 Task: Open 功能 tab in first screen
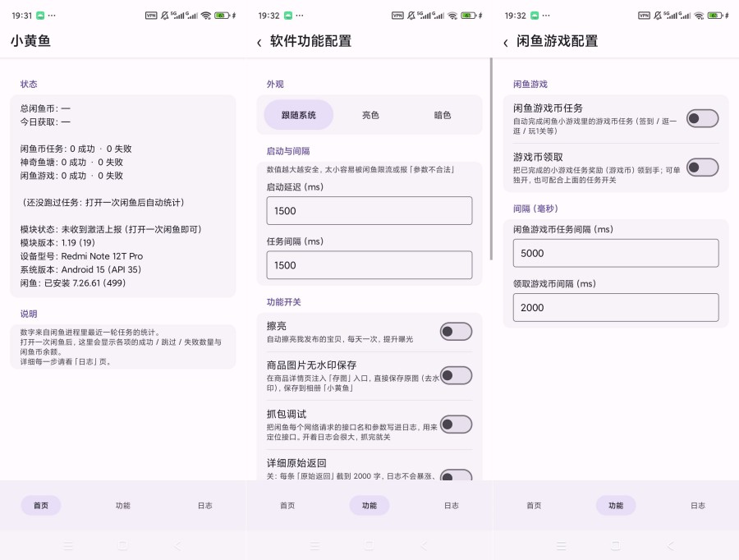tap(123, 505)
